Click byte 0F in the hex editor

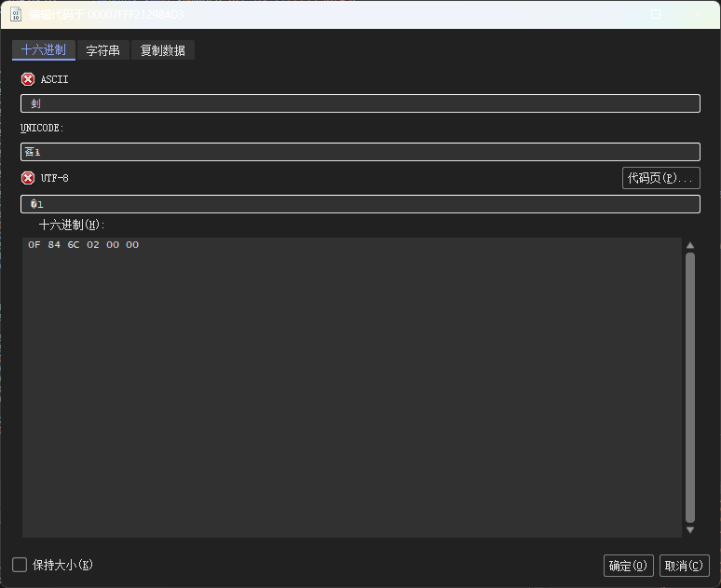click(34, 245)
